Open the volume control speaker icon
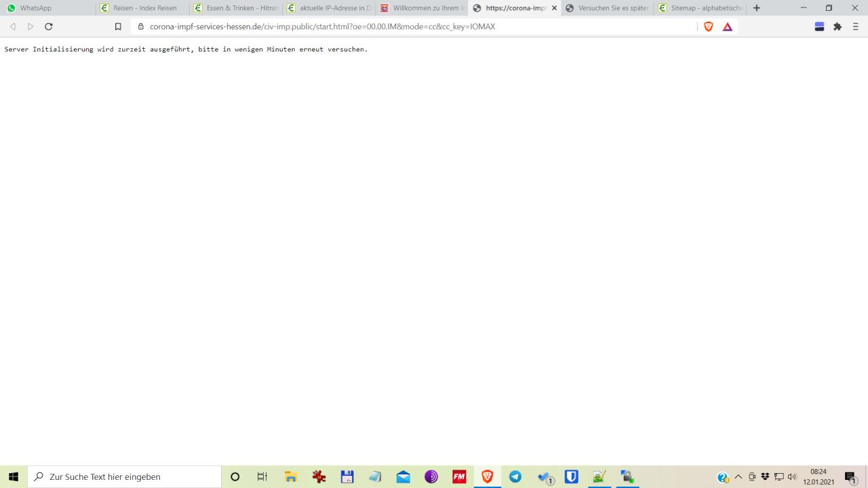The width and height of the screenshot is (868, 488). click(x=792, y=476)
